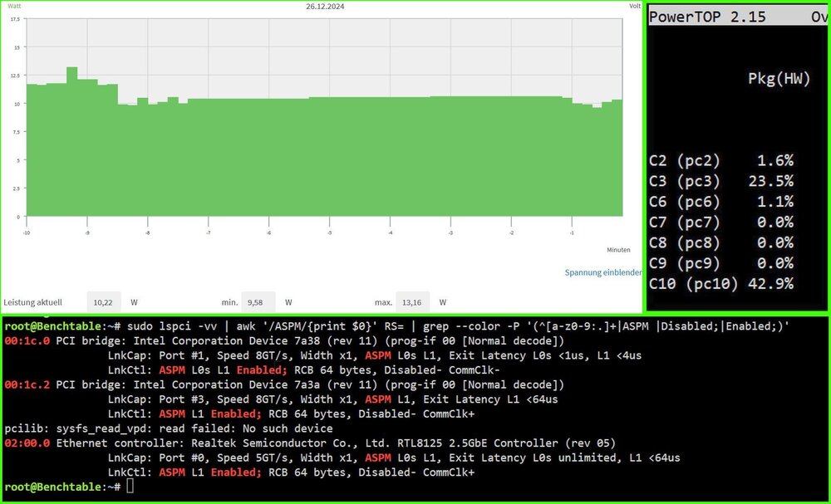Click the 'C9 (pc9)' row

point(721,264)
